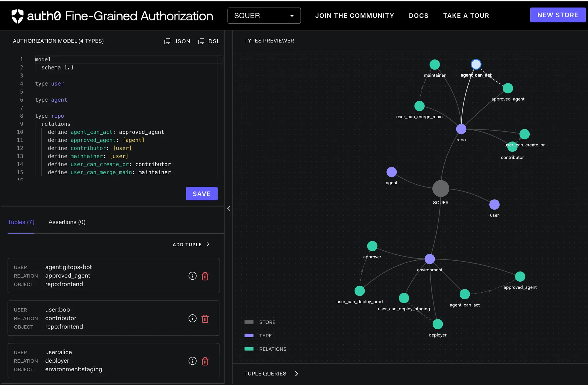Copy model as DSL icon
This screenshot has width=588, height=385.
(201, 41)
